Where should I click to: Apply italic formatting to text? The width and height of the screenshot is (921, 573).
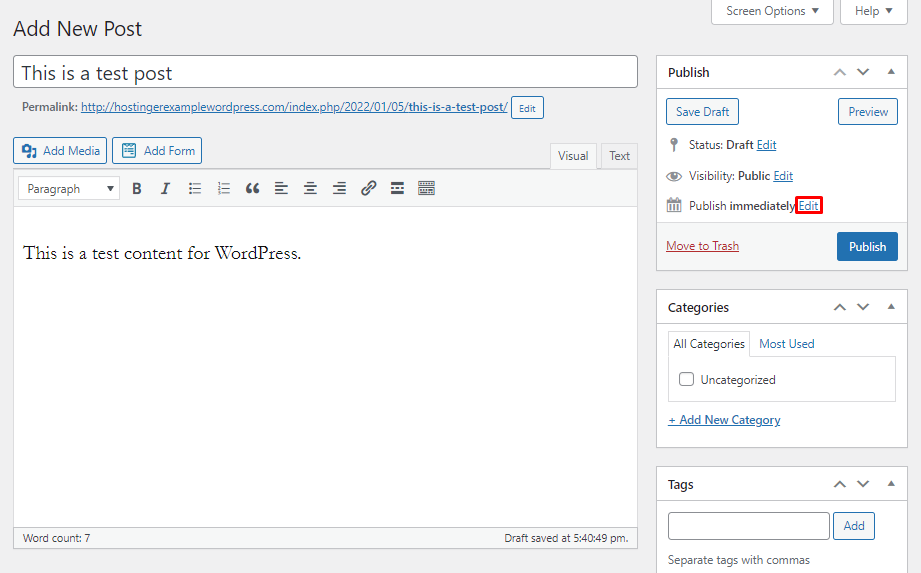tap(166, 188)
